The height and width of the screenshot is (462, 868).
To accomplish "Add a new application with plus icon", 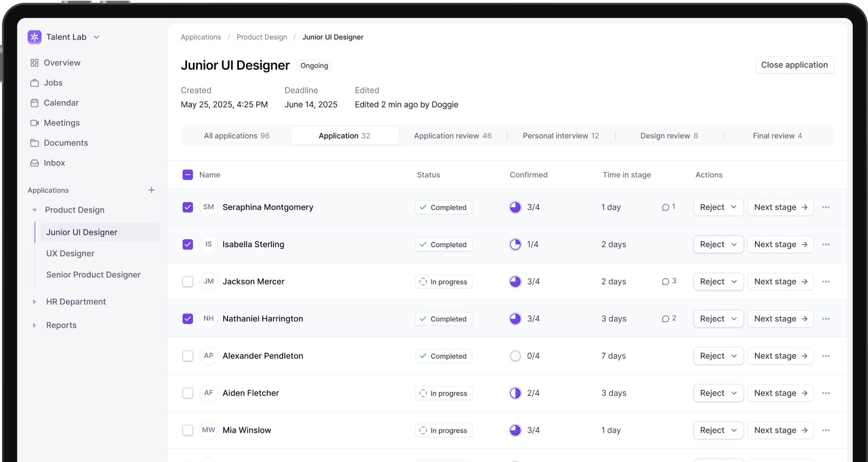I will click(x=151, y=190).
